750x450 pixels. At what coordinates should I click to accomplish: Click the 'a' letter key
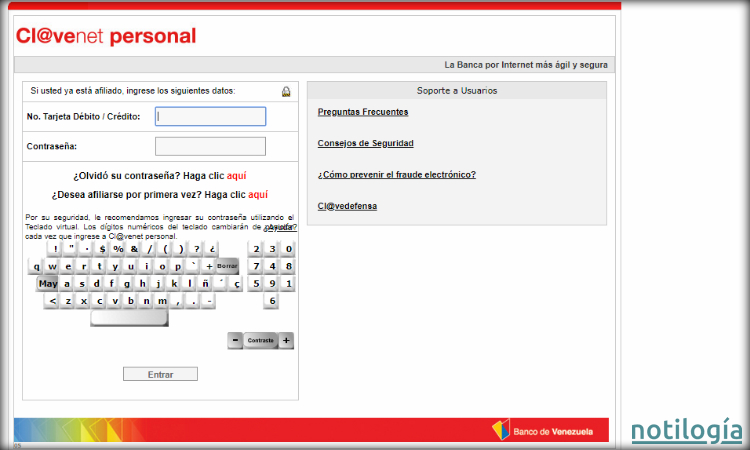[66, 284]
